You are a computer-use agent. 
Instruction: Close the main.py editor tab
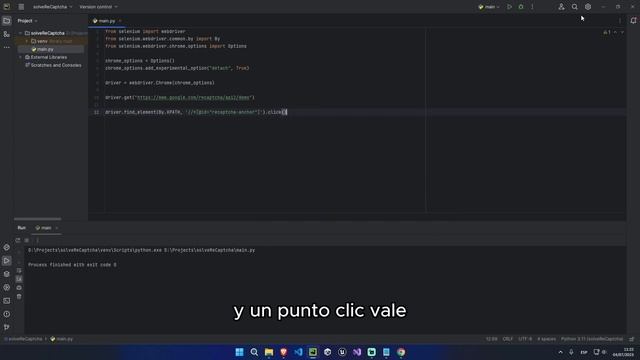(120, 21)
